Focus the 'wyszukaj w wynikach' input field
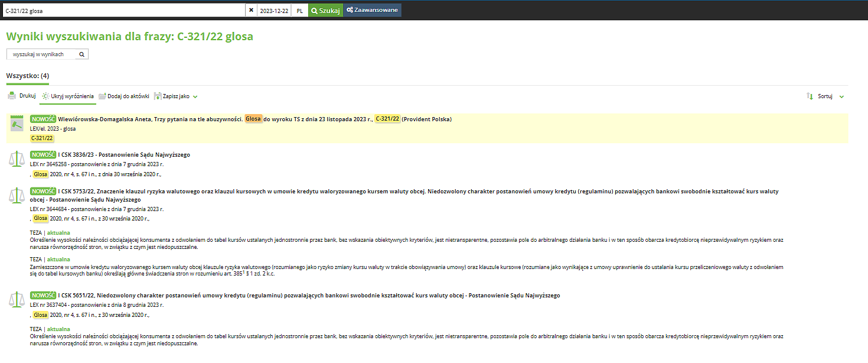The image size is (868, 363). tap(41, 54)
